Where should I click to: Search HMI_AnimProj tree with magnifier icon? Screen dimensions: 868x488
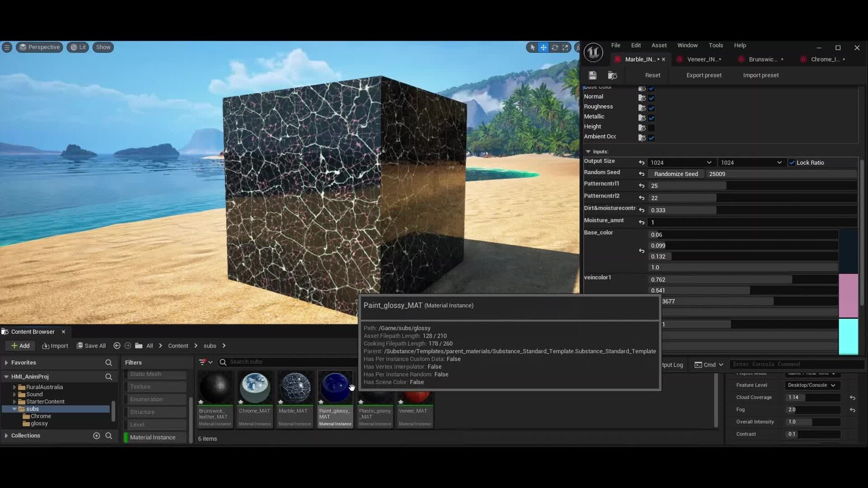(x=108, y=377)
